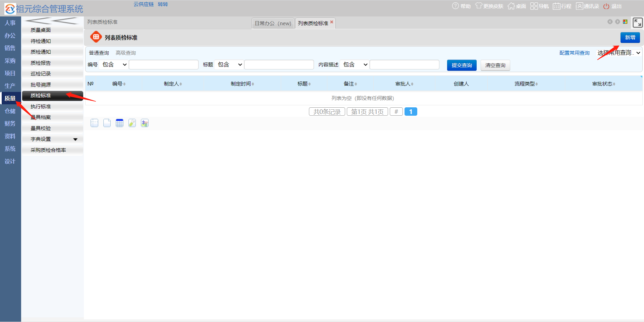Click the red 退出 power icon
644x322 pixels.
tap(606, 6)
